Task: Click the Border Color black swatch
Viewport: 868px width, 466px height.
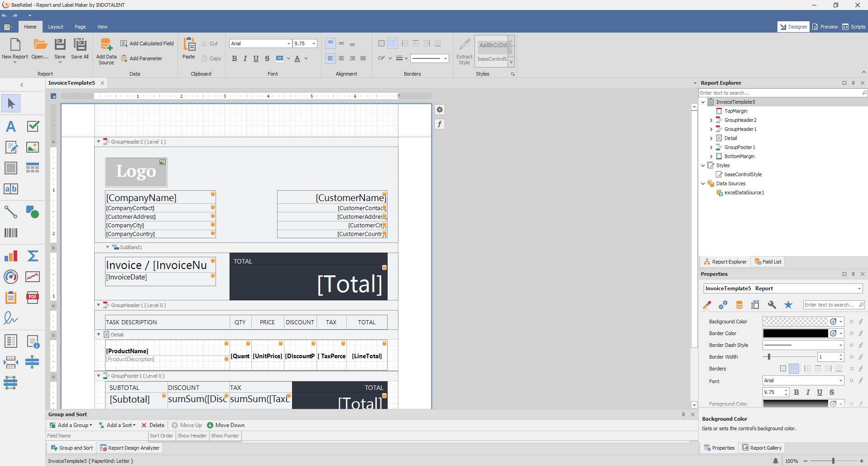Action: coord(795,333)
